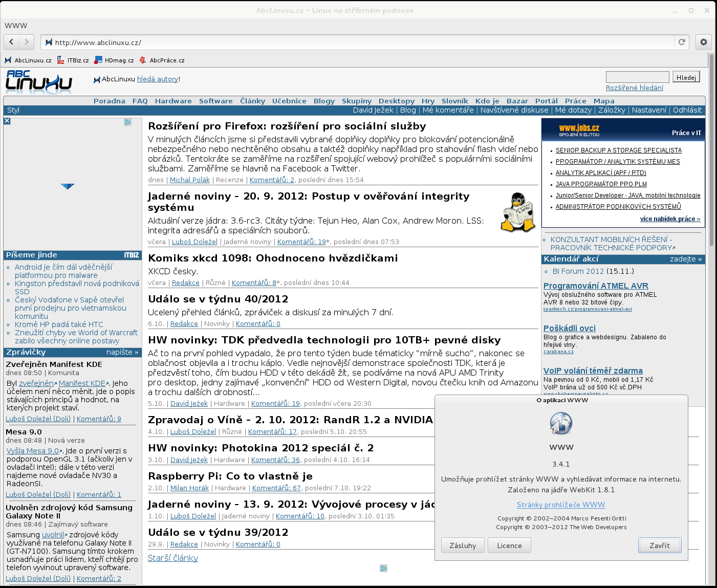Open the Desktopy section
The width and height of the screenshot is (717, 588).
[397, 101]
